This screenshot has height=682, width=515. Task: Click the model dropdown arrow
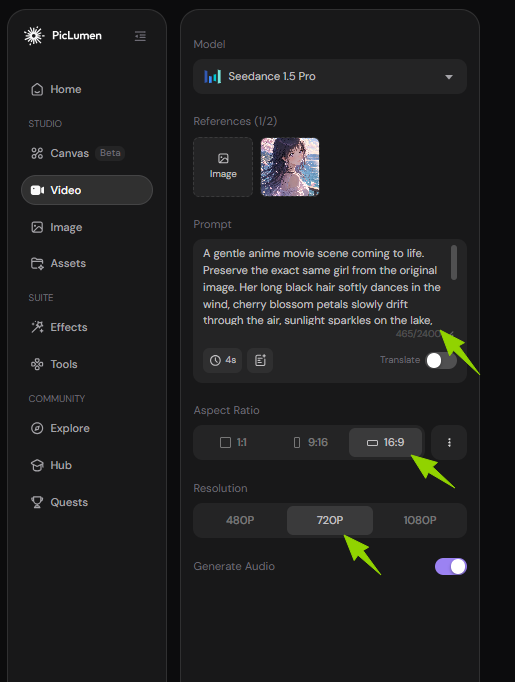(x=449, y=77)
